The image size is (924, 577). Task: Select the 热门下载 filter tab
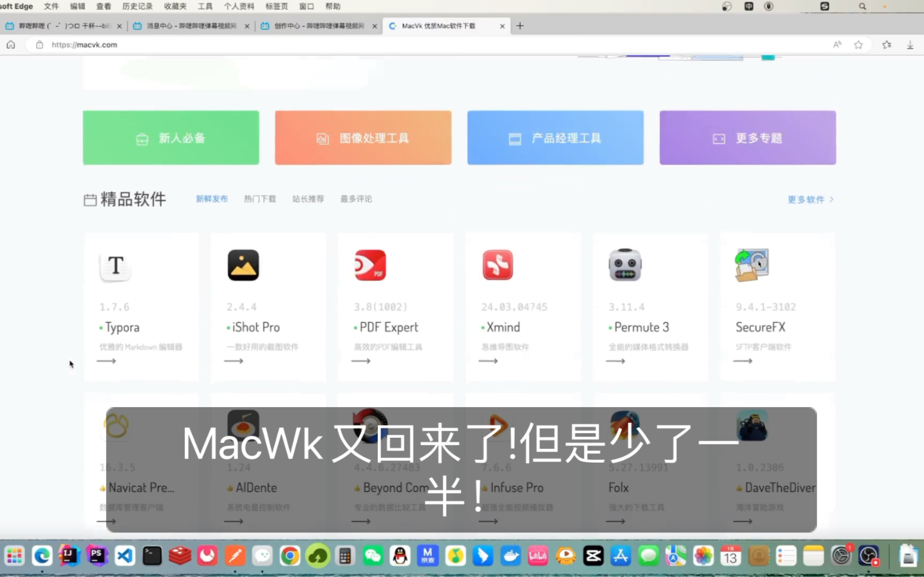tap(260, 199)
